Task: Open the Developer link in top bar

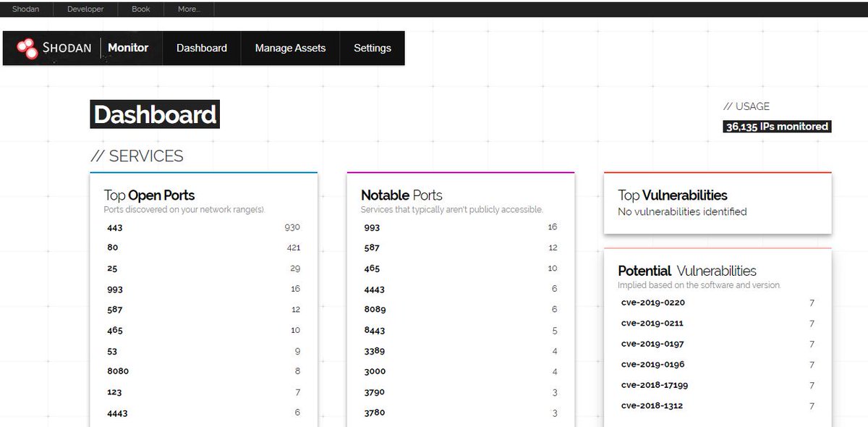Action: 85,9
